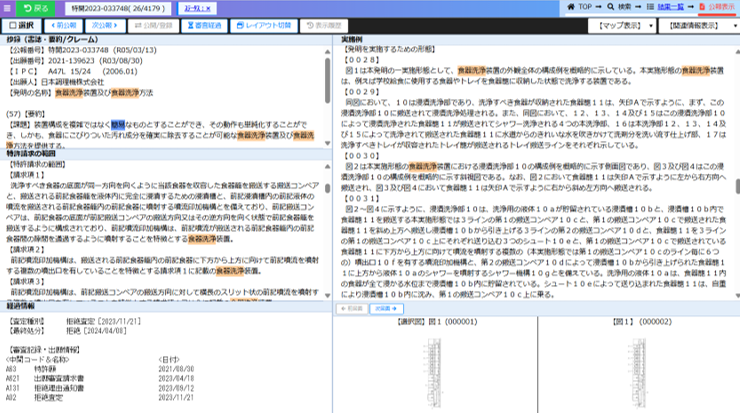
Task: Click the 特許請求の範囲 panel header
Action: (x=31, y=153)
